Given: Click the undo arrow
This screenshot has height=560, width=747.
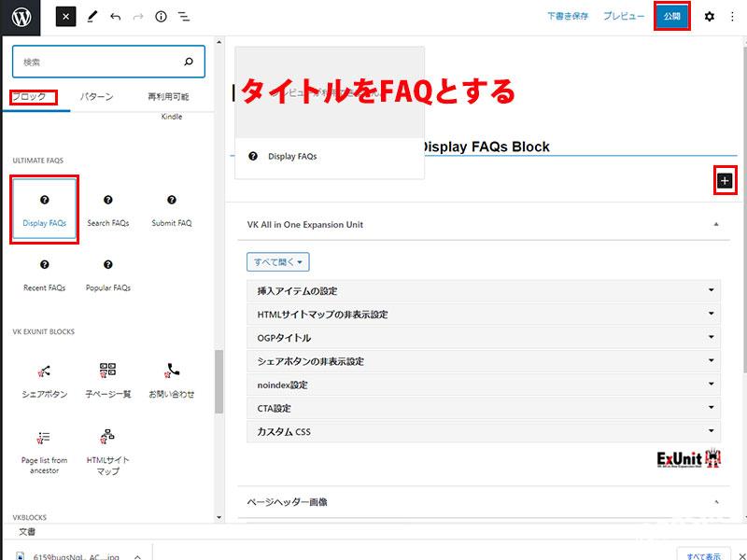Looking at the screenshot, I should [116, 17].
